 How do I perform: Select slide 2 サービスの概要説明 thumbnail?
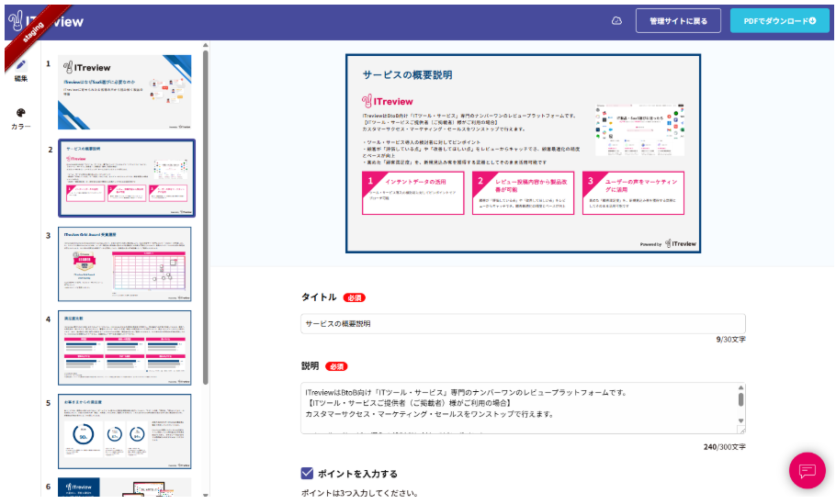[127, 178]
